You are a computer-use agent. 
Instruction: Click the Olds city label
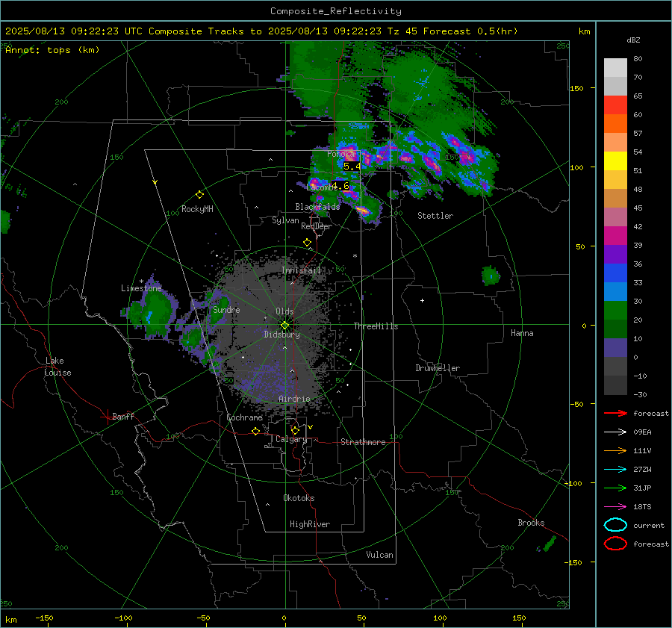(284, 311)
